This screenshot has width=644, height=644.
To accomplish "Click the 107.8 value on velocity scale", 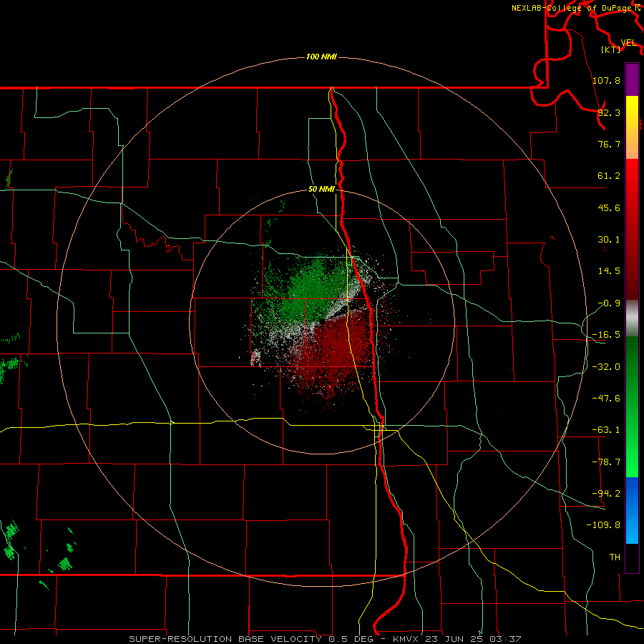I will [606, 80].
